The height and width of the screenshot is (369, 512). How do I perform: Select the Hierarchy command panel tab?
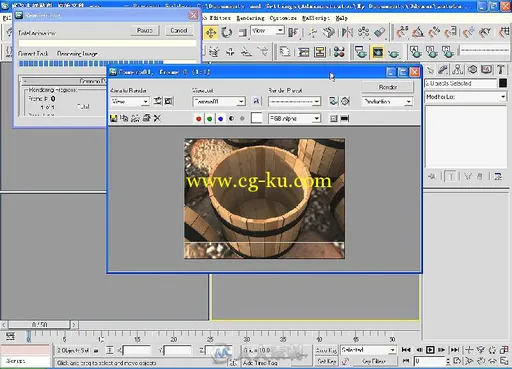coord(458,69)
